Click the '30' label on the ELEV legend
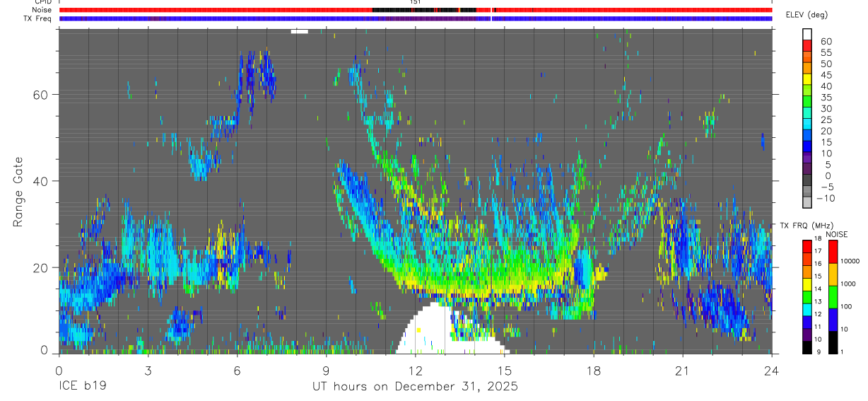This screenshot has height=401, width=868. click(825, 109)
